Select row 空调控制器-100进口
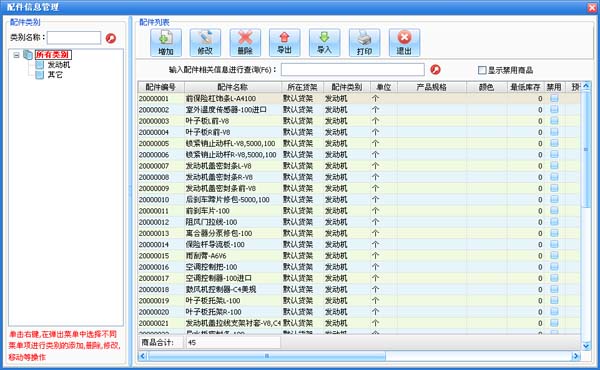 [x=359, y=278]
